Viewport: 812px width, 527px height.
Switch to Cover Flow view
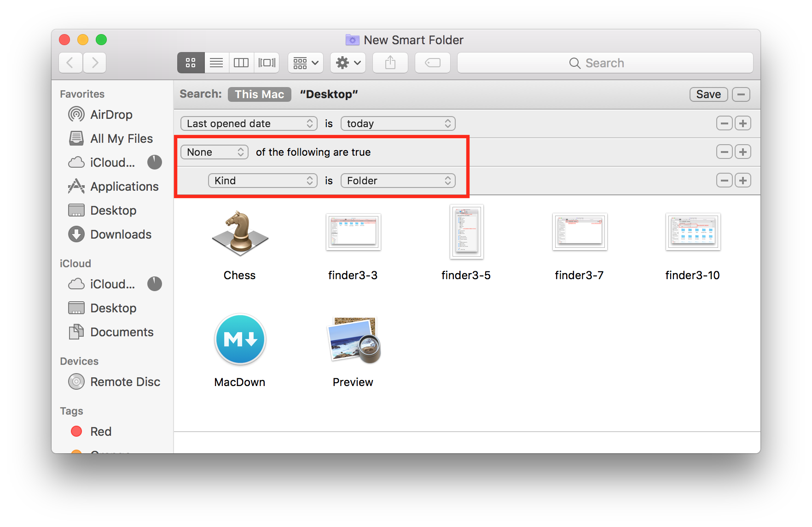[x=267, y=63]
